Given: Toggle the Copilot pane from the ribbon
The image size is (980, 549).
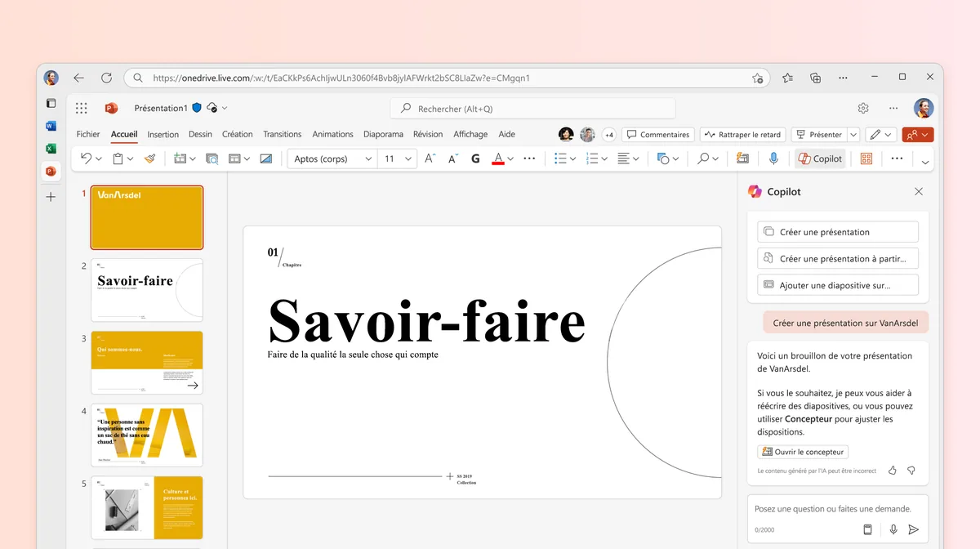Looking at the screenshot, I should click(820, 158).
